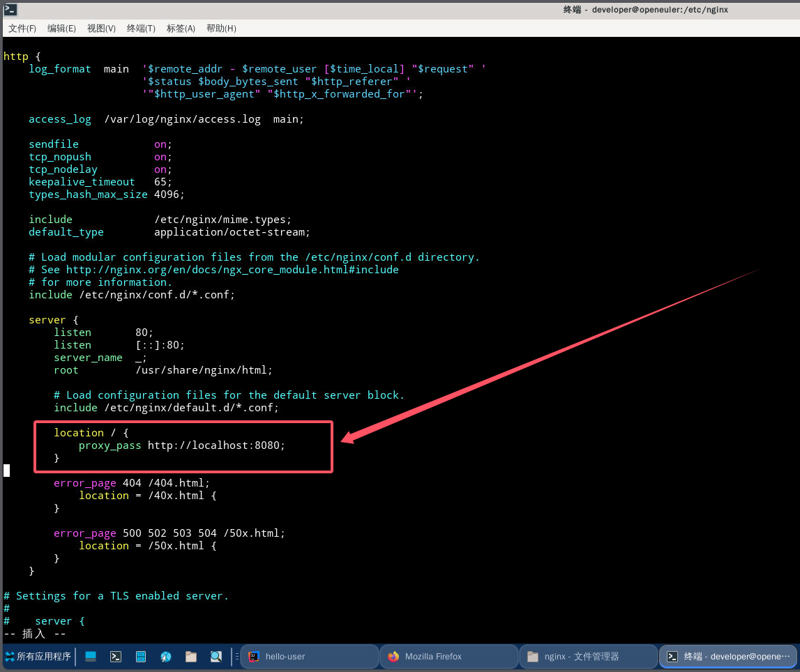Click the 'include /etc/nginx/conf.d/*.conf;' line
The height and width of the screenshot is (672, 800).
point(132,295)
